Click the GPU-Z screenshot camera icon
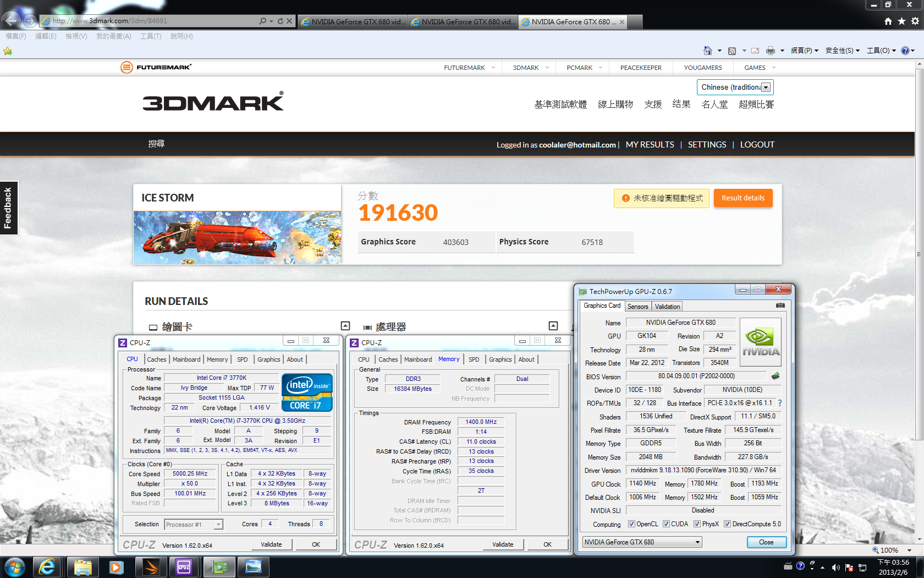Image resolution: width=924 pixels, height=578 pixels. point(780,306)
